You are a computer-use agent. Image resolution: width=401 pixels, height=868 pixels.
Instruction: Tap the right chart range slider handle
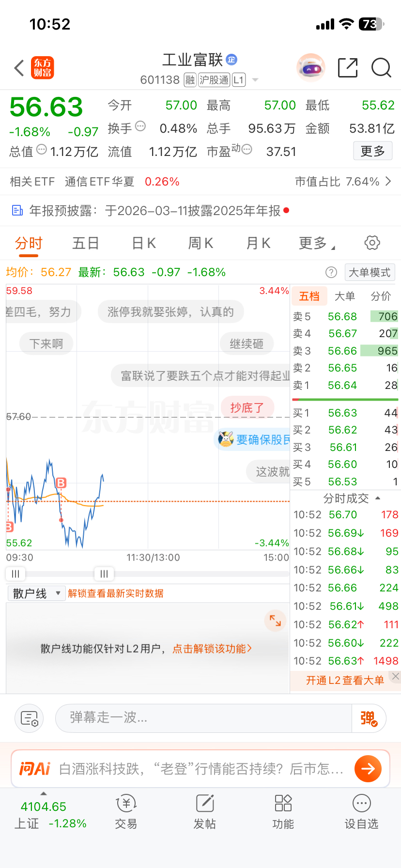(104, 574)
